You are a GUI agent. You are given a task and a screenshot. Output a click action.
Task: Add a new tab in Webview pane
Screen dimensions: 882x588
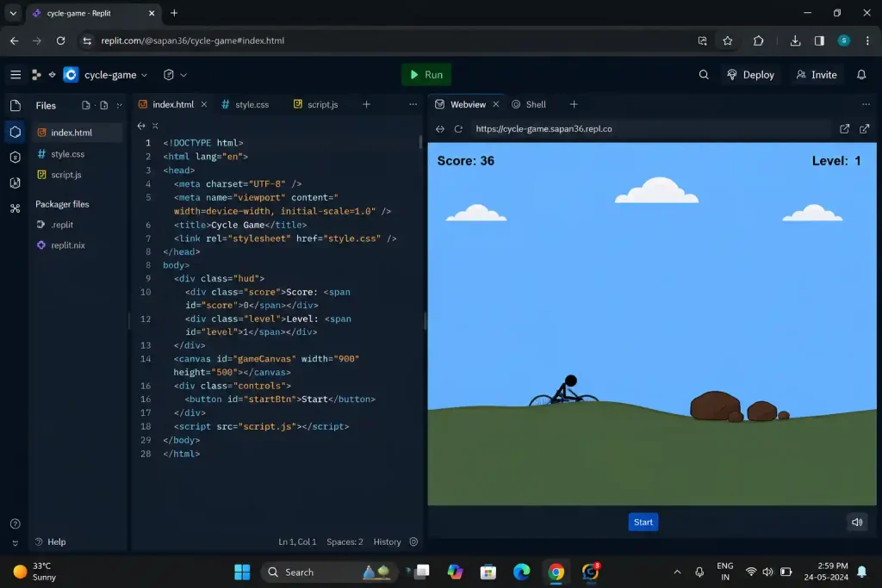pyautogui.click(x=574, y=104)
